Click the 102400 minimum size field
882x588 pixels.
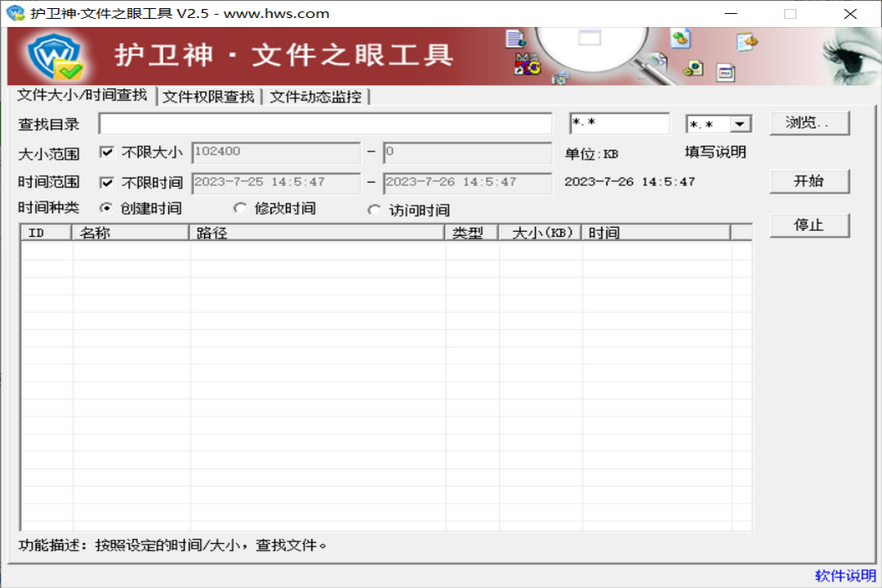click(276, 153)
